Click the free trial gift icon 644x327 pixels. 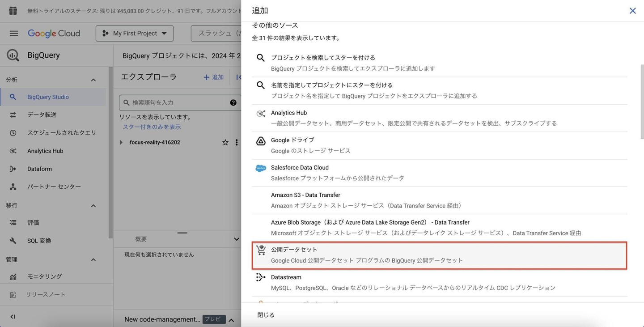13,11
